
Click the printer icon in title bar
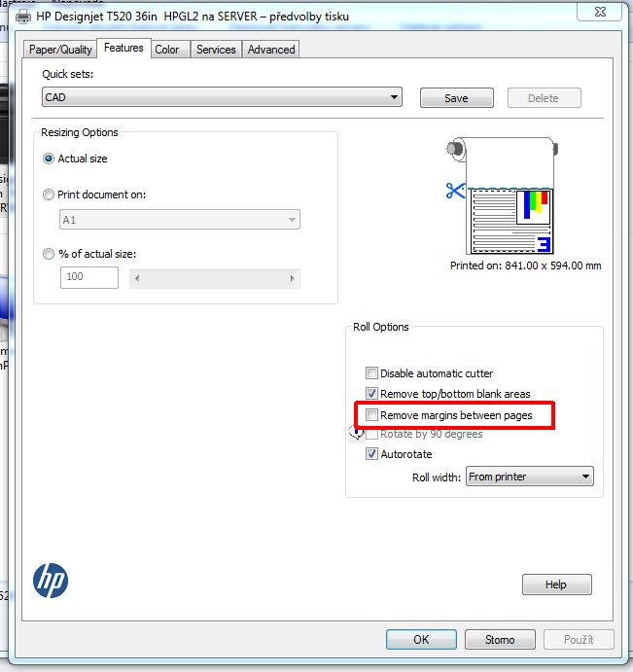point(22,16)
